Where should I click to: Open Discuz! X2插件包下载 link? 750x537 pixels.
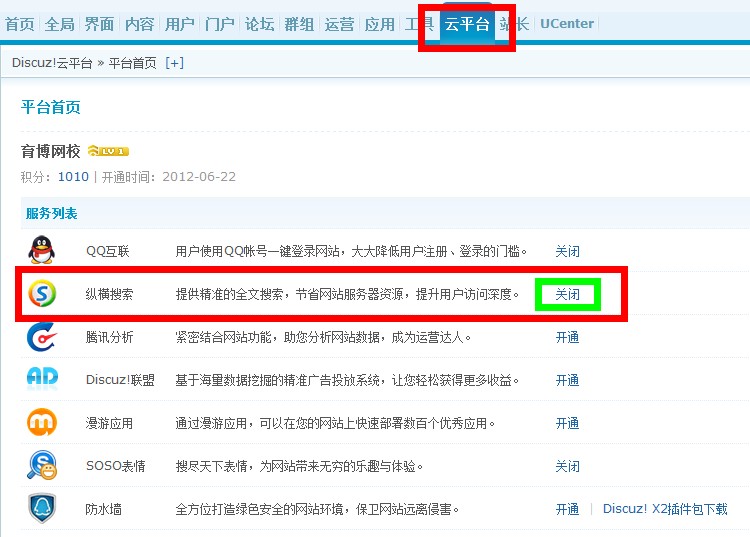point(665,509)
